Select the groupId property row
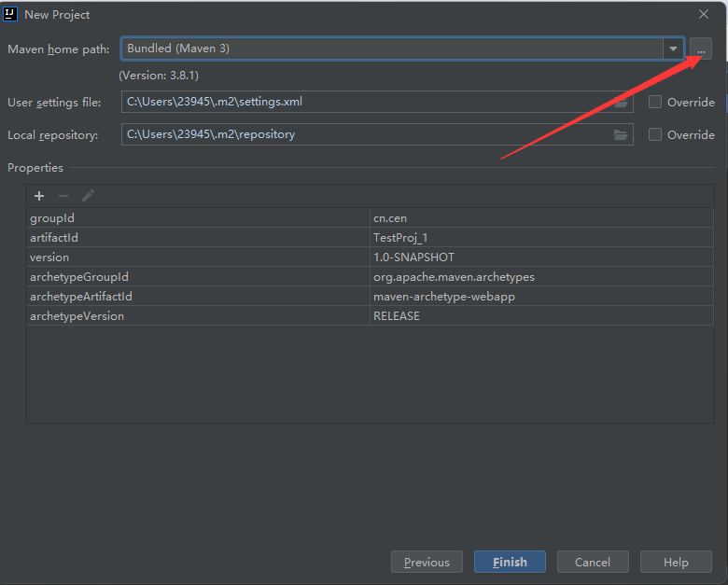This screenshot has height=585, width=728. coord(370,217)
